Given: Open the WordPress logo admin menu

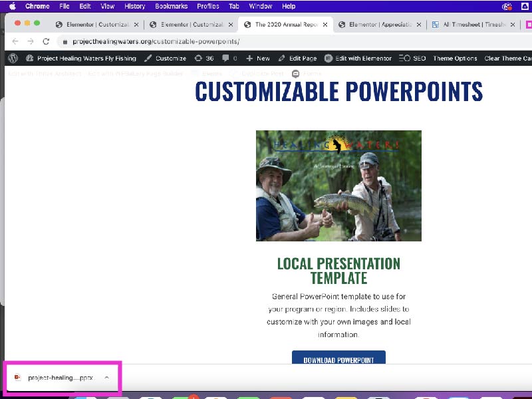Looking at the screenshot, I should (x=13, y=59).
